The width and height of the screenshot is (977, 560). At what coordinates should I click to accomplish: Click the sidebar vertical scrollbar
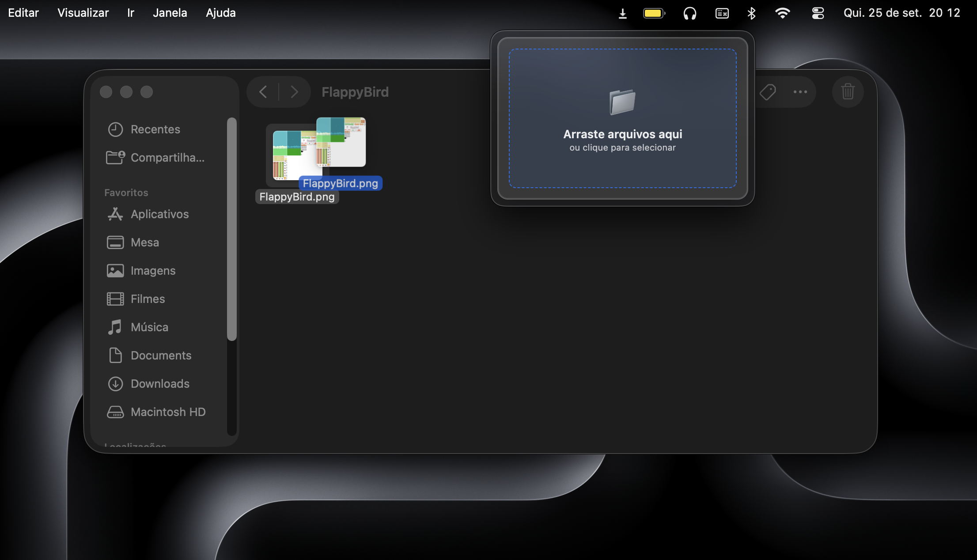point(232,229)
